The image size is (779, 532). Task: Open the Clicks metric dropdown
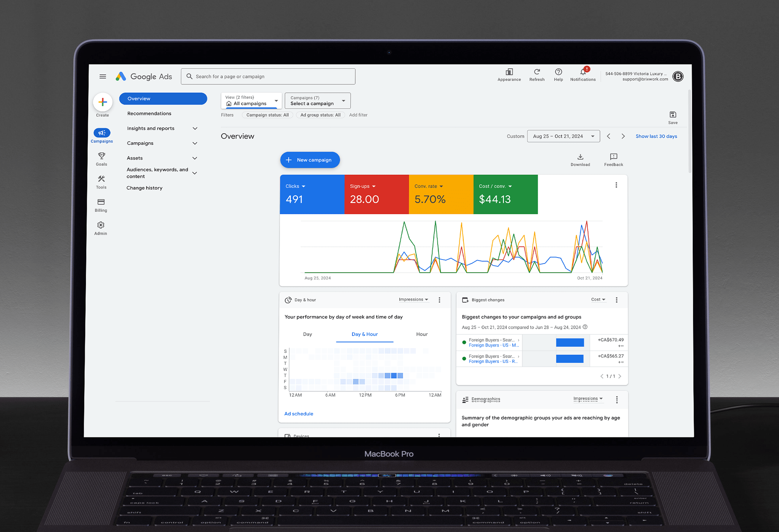[x=296, y=186]
